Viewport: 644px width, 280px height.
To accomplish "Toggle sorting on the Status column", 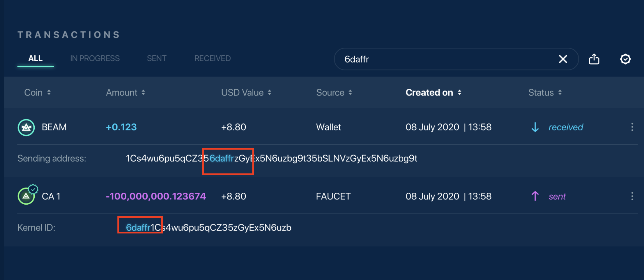I will point(560,92).
